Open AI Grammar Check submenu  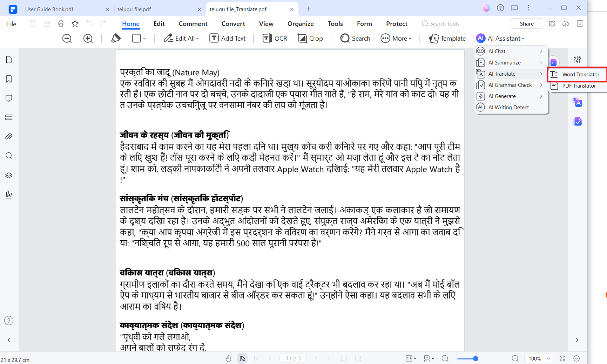pos(511,85)
